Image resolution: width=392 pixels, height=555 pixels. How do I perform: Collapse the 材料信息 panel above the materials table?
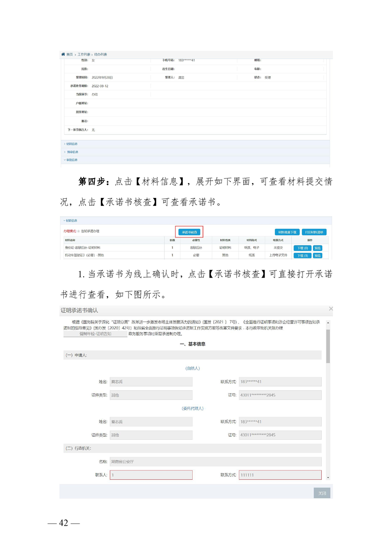coord(71,221)
